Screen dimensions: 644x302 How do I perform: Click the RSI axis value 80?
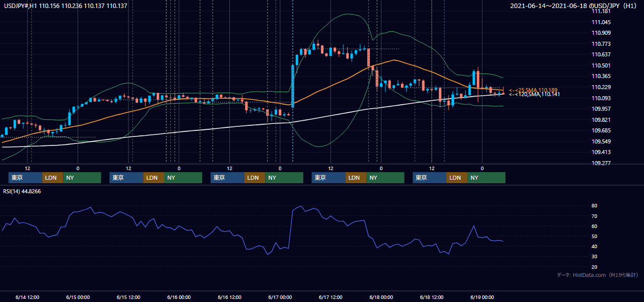pos(595,206)
